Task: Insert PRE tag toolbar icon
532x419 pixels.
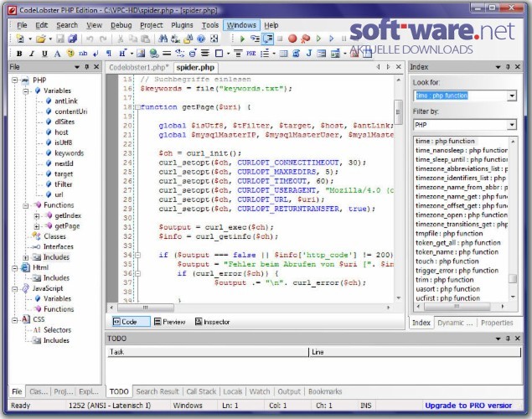Action: point(251,54)
